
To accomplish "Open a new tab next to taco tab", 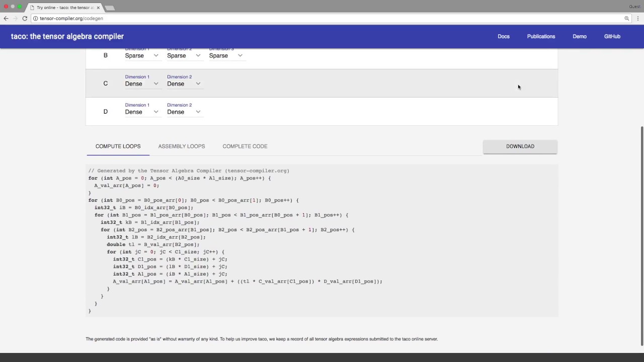I will coord(110,8).
